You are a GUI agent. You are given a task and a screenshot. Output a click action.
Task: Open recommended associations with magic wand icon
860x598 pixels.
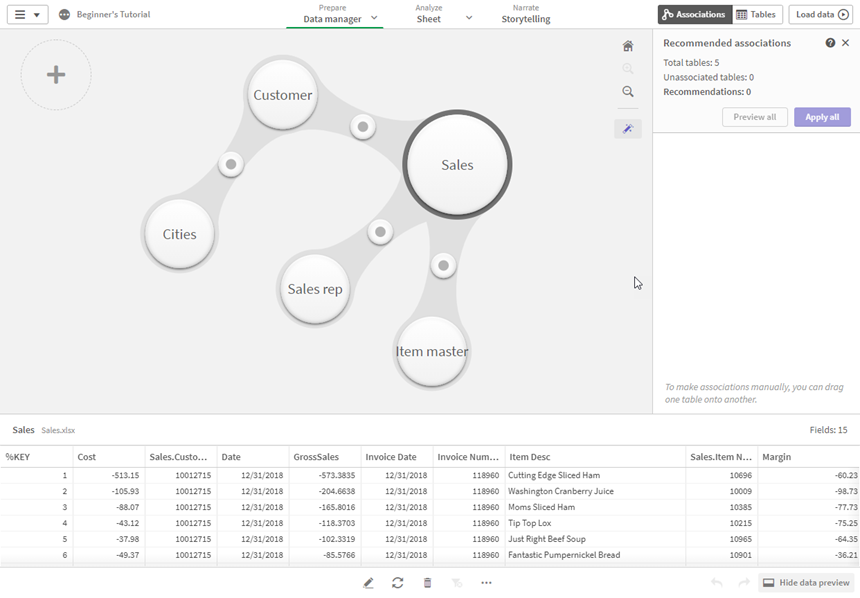point(628,129)
